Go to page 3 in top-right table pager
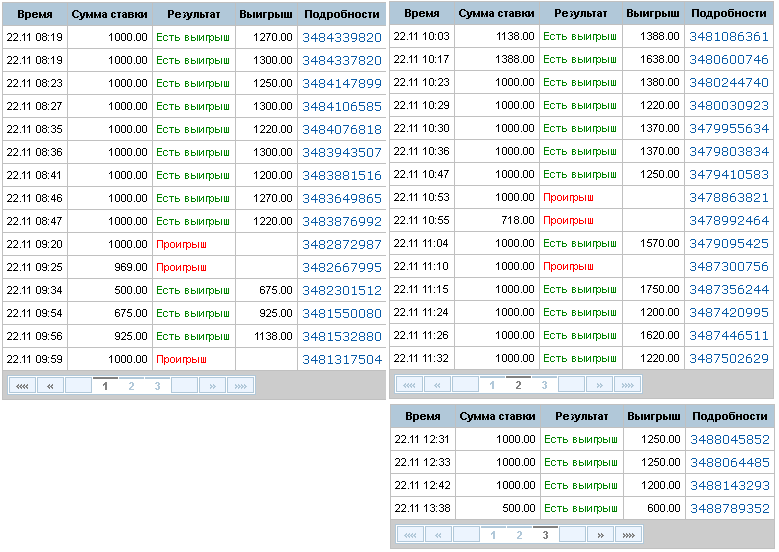This screenshot has height=552, width=779. point(544,384)
